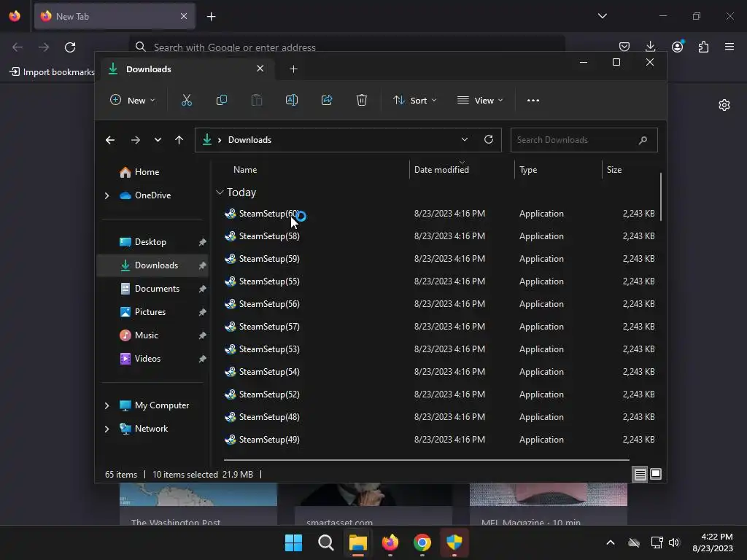Click the Cut scissors icon in Explorer toolbar
The image size is (747, 560).
tap(186, 100)
